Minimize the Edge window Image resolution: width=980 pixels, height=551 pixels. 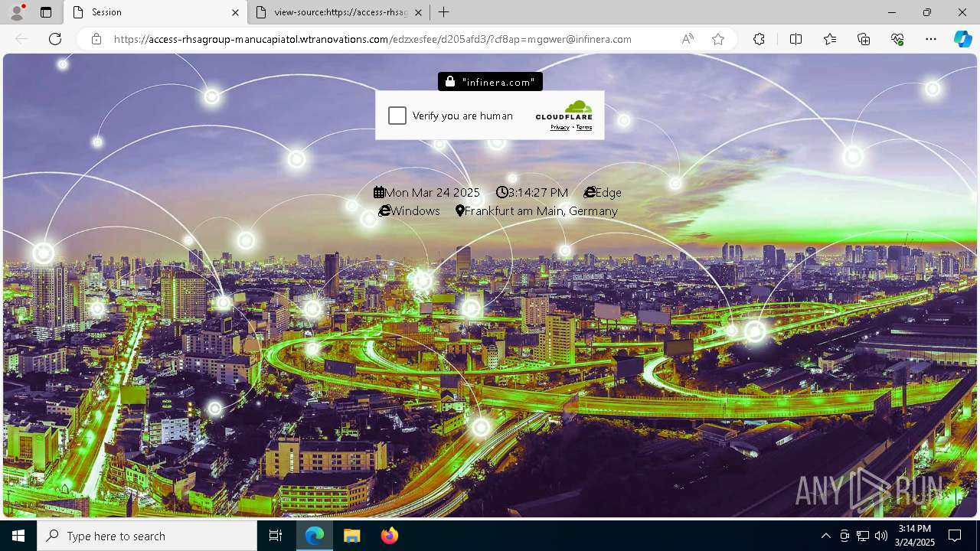[x=892, y=12]
